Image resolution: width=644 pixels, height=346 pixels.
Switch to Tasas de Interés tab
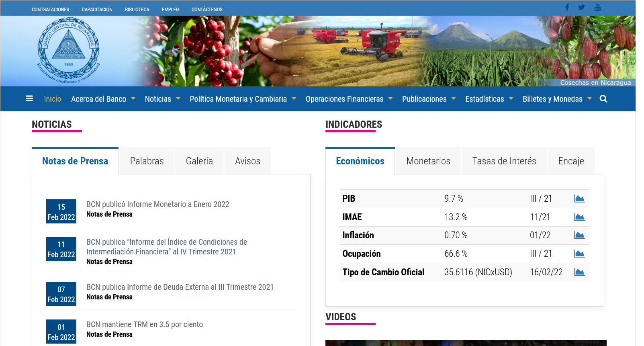tap(504, 161)
